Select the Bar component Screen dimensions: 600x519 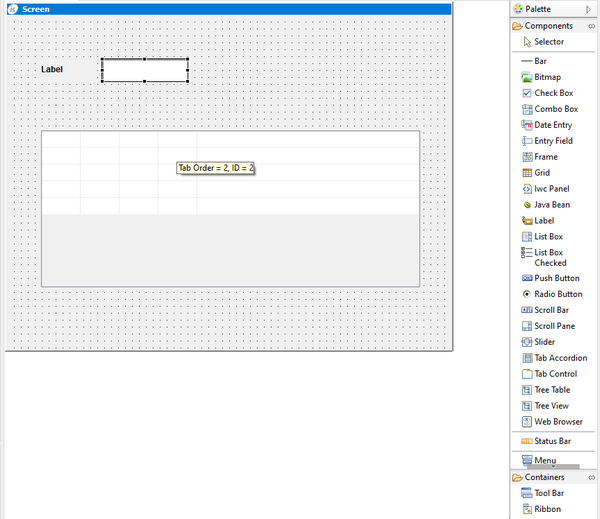[x=534, y=61]
